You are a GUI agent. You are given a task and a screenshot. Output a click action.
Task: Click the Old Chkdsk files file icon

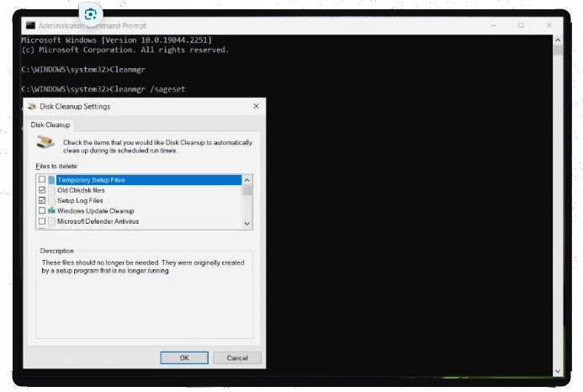51,190
